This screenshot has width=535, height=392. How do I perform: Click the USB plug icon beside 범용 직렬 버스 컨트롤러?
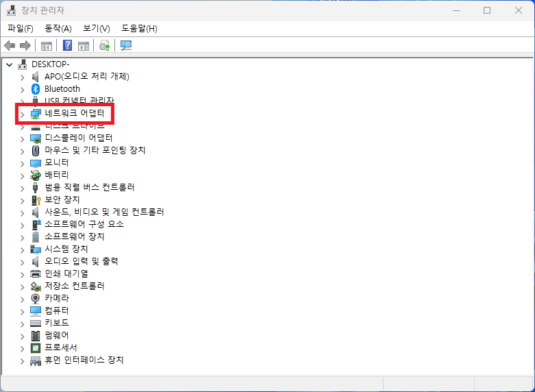click(36, 188)
